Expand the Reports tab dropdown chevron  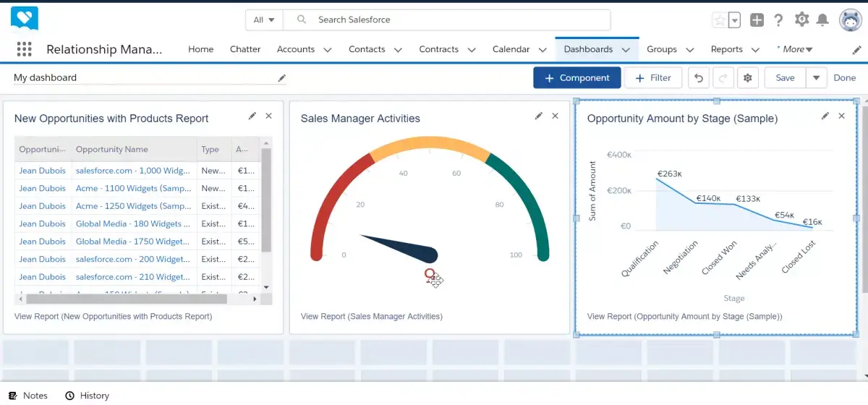point(755,50)
